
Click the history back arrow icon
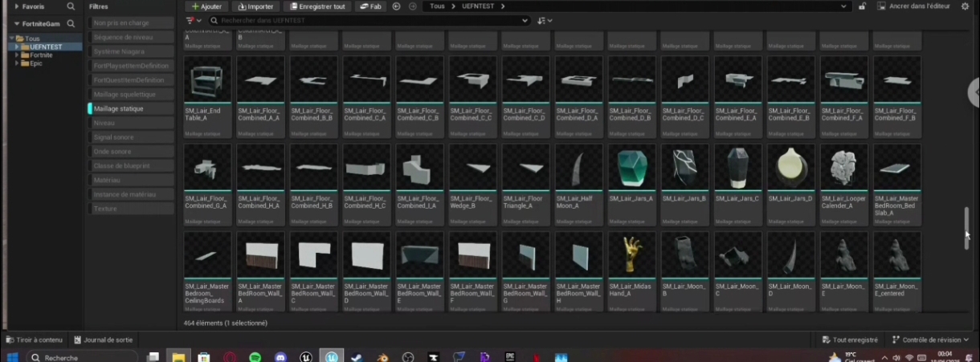click(x=396, y=6)
